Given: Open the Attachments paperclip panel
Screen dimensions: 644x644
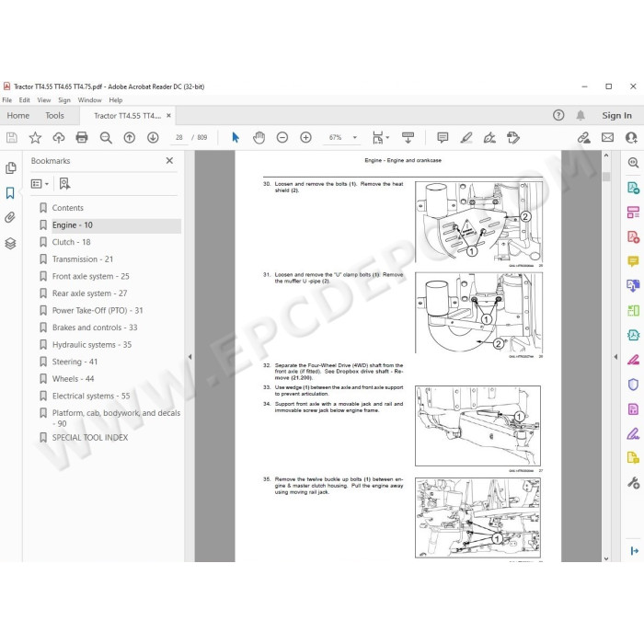Looking at the screenshot, I should (10, 217).
